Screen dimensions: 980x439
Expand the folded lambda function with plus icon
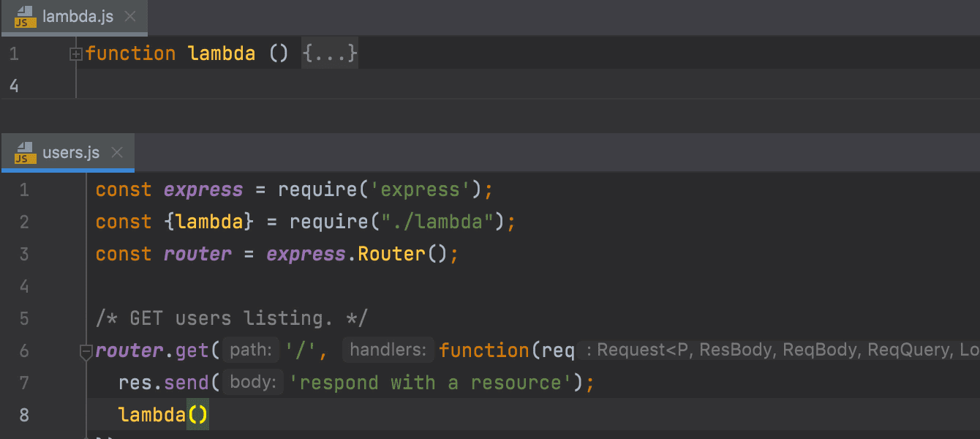click(x=76, y=53)
